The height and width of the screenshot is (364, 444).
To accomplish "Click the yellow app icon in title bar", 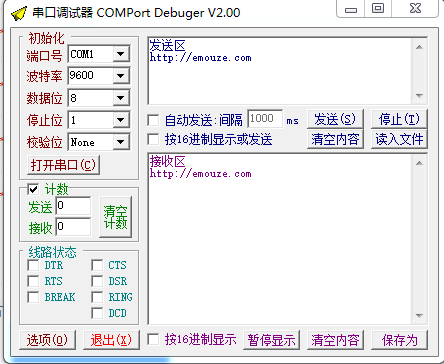I will point(19,13).
